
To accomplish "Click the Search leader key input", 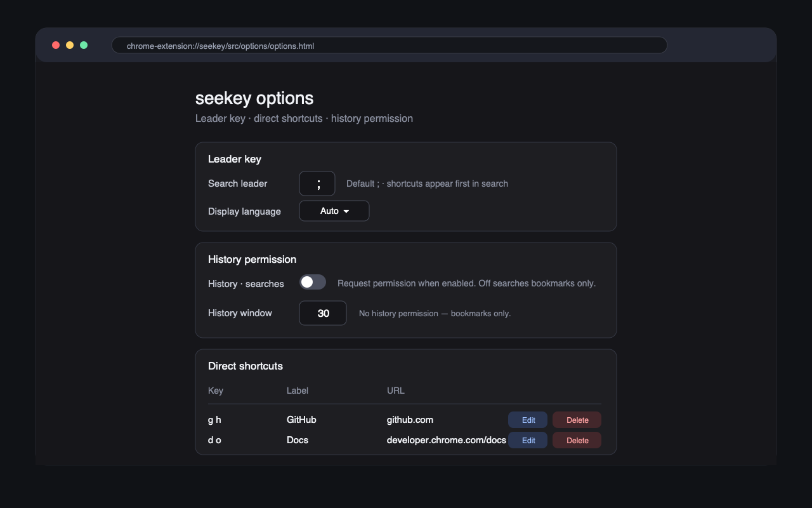I will 317,184.
